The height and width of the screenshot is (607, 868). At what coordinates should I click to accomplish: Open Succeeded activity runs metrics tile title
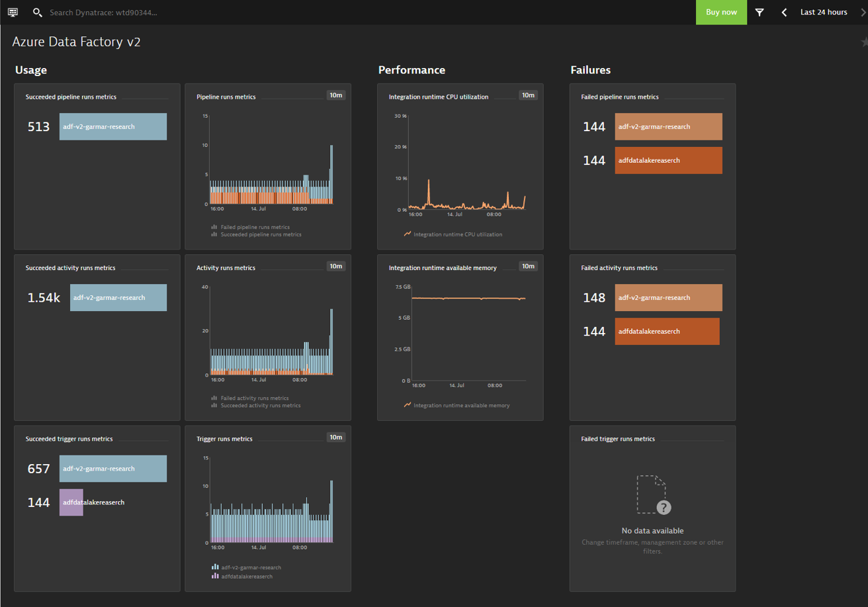(71, 268)
